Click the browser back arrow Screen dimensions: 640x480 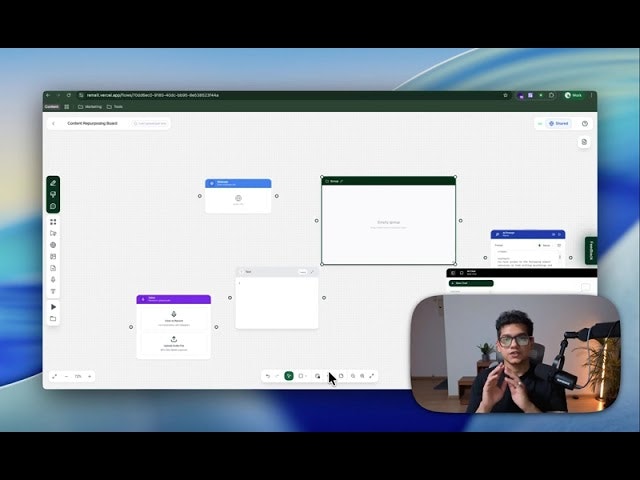(48, 95)
